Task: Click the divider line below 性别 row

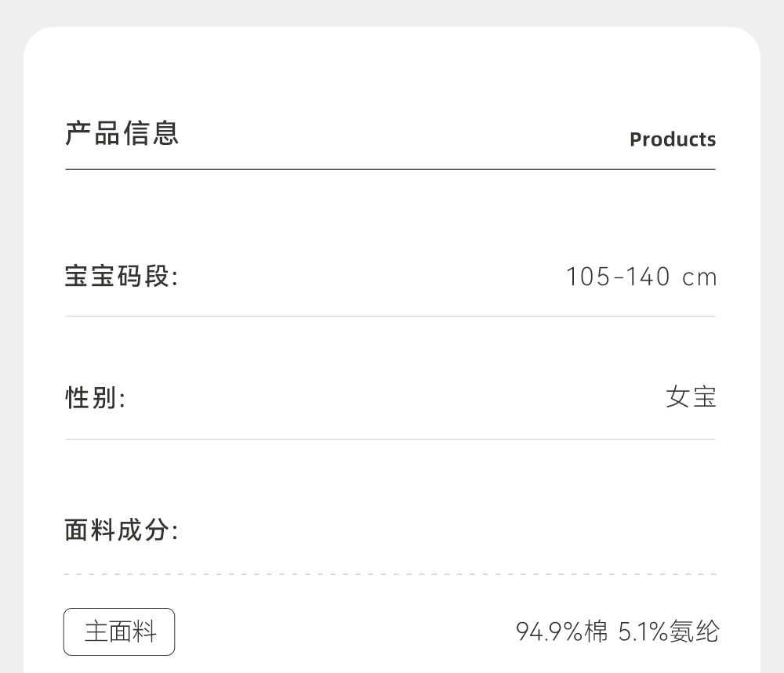Action: coord(390,440)
